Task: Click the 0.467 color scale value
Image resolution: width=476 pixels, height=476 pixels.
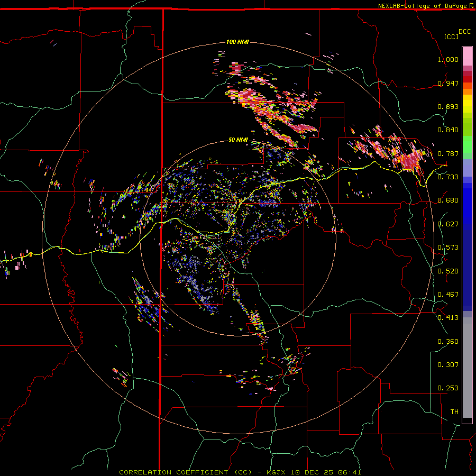Action: pos(448,295)
